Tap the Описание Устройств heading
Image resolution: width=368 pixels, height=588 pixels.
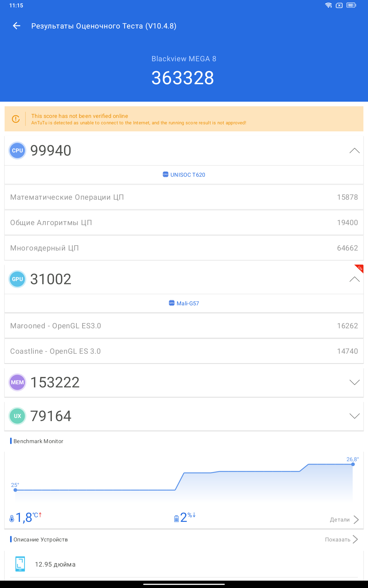pyautogui.click(x=40, y=539)
